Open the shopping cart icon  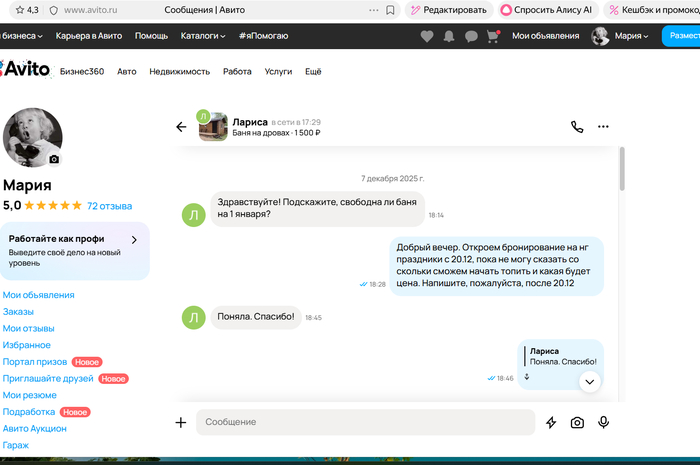pyautogui.click(x=492, y=36)
